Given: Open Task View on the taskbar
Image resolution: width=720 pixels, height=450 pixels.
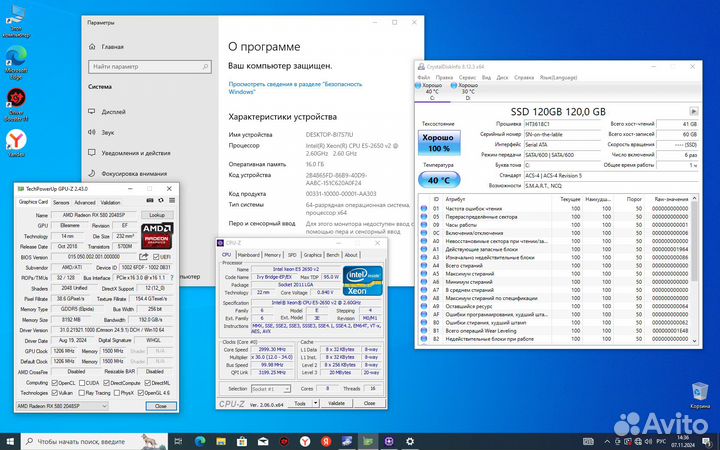Looking at the screenshot, I should (x=178, y=442).
